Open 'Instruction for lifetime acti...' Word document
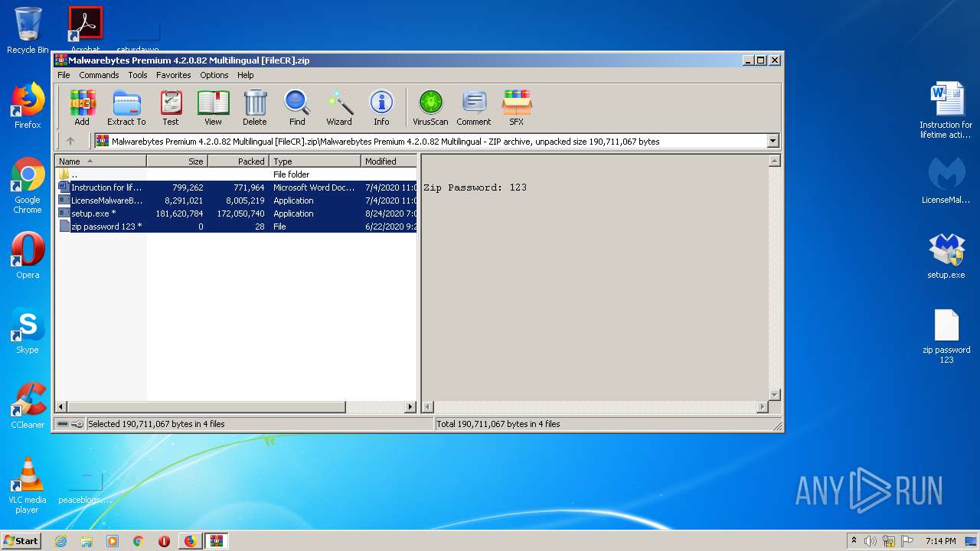980x551 pixels. pos(946,110)
